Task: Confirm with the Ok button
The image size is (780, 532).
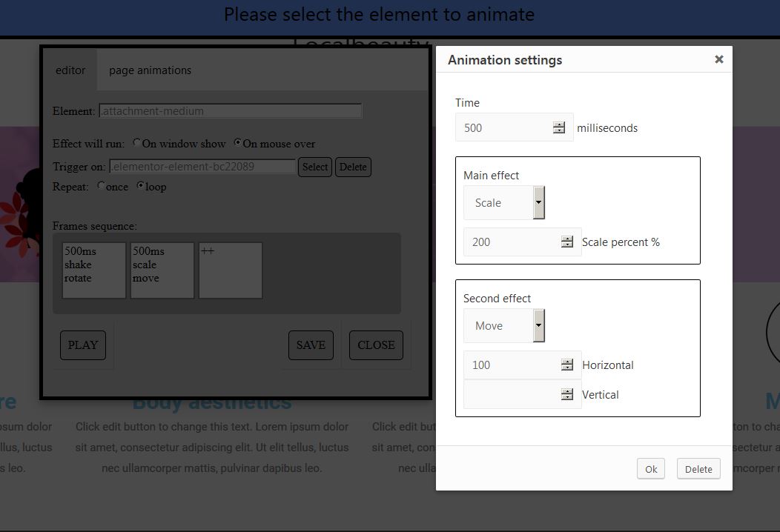Action: click(x=651, y=469)
